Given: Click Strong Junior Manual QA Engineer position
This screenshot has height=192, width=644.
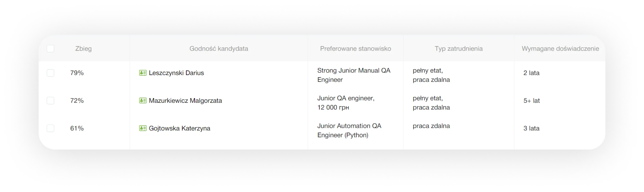Looking at the screenshot, I should tap(353, 75).
